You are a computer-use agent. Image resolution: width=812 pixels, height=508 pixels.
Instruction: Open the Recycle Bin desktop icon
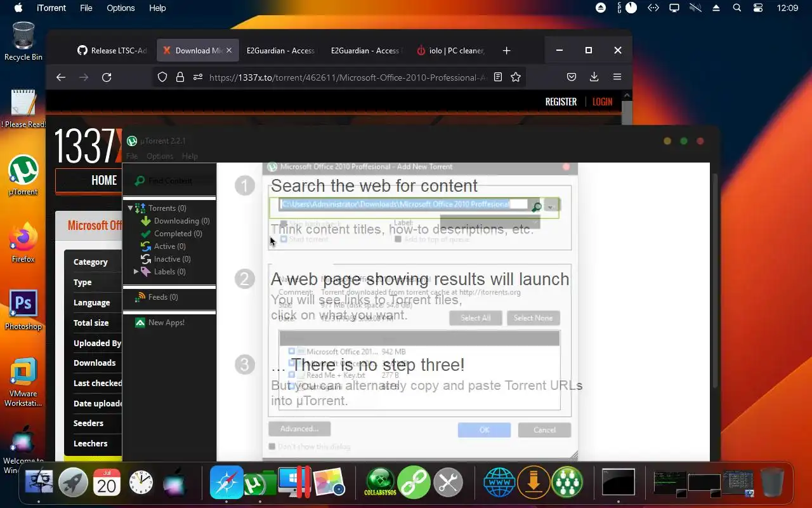[x=23, y=41]
